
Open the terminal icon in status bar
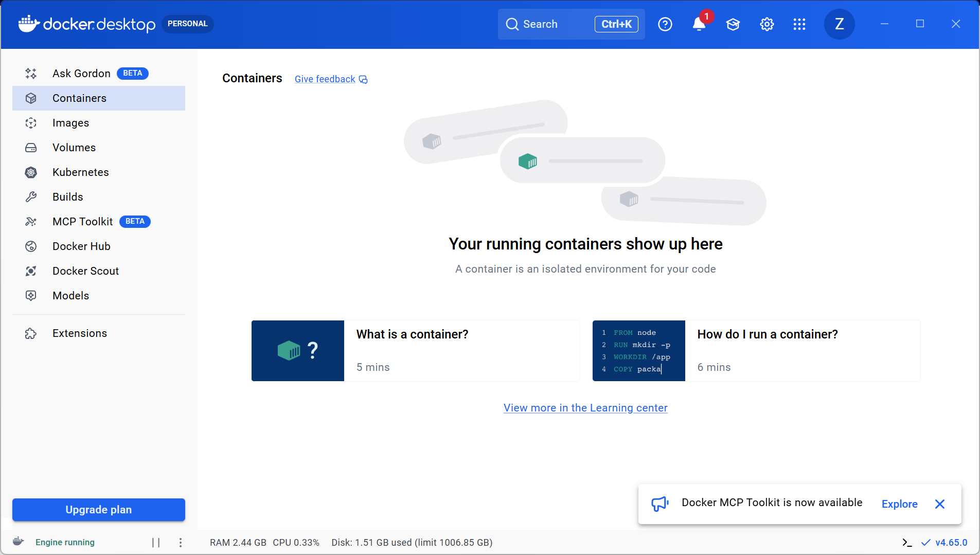(907, 543)
